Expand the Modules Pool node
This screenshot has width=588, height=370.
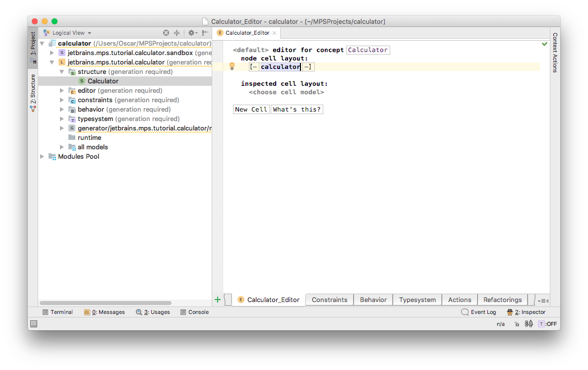[x=42, y=157]
